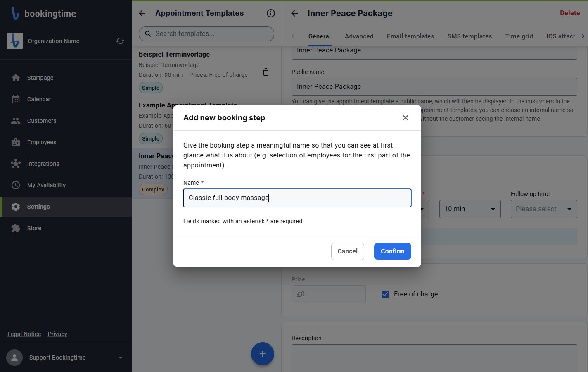Click the Complex tag on Inner Peace template
Viewport: 588px width, 372px height.
click(153, 189)
